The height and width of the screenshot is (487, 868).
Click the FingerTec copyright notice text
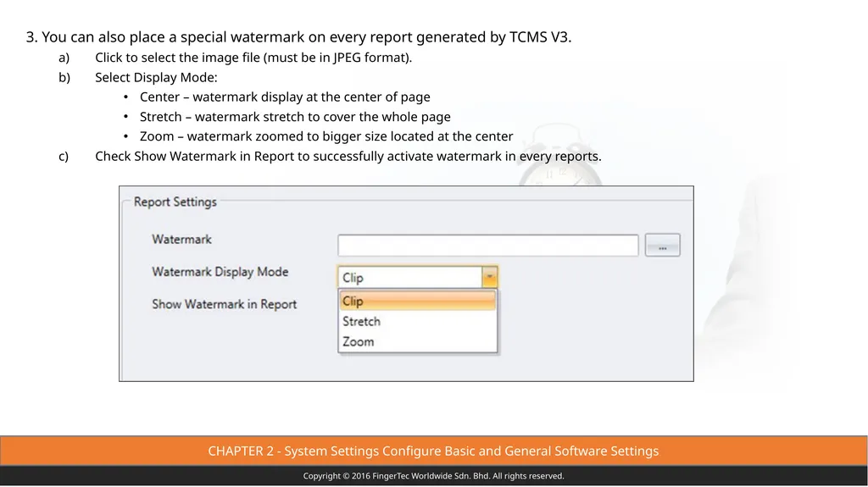[433, 476]
